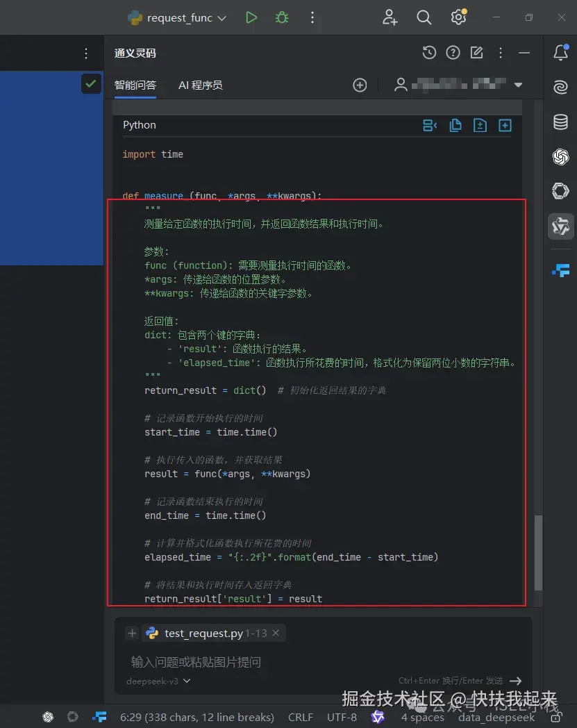Viewport: 577px width, 728px height.
Task: Open the spiral AI assistant tool window
Action: [561, 88]
